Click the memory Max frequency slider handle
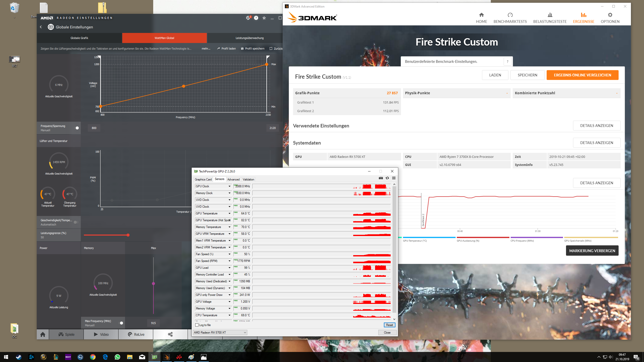This screenshot has width=644, height=362. click(153, 284)
